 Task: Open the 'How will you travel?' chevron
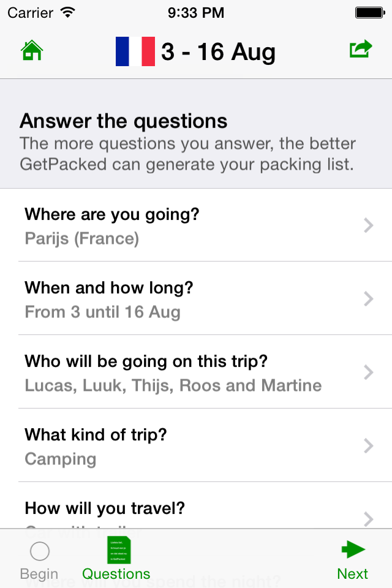pyautogui.click(x=368, y=518)
